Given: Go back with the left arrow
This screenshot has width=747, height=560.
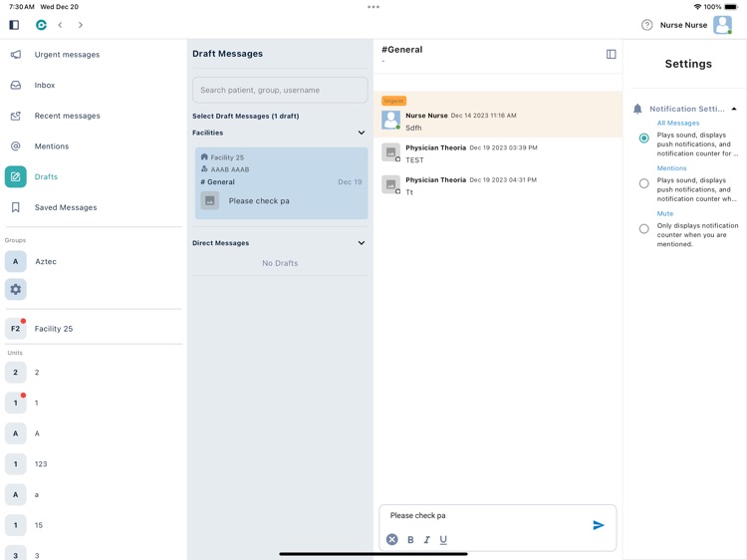Looking at the screenshot, I should click(x=60, y=25).
